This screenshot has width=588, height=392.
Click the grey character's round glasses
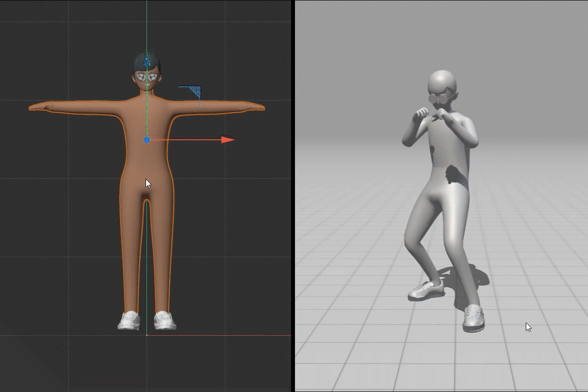(439, 98)
